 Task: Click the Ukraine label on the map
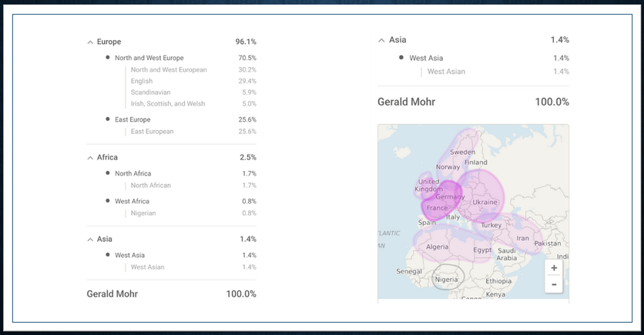(485, 202)
